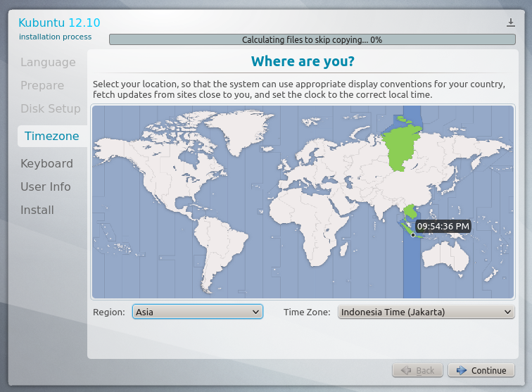Click the 'Where are you?' heading
Viewport: 532px width, 392px height.
pyautogui.click(x=303, y=61)
